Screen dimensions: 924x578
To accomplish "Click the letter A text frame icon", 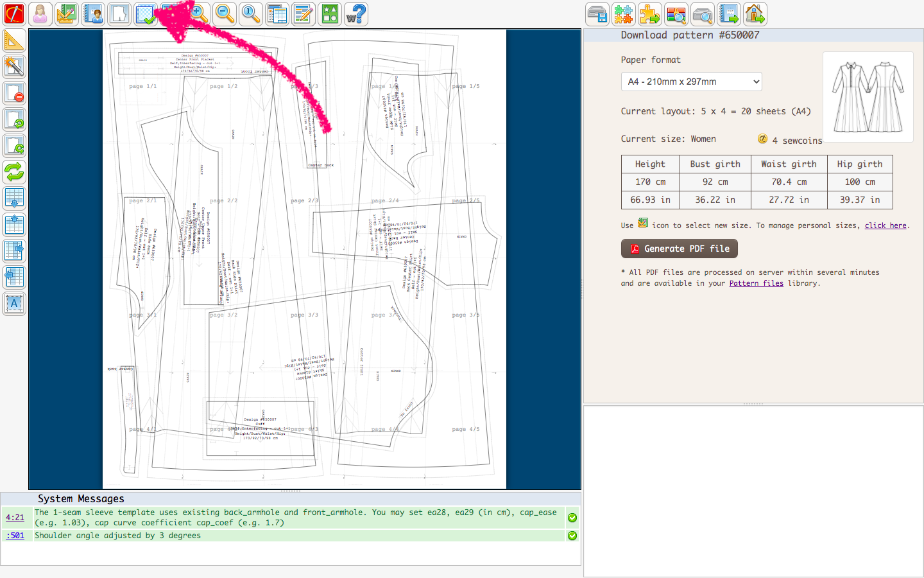I will [14, 303].
